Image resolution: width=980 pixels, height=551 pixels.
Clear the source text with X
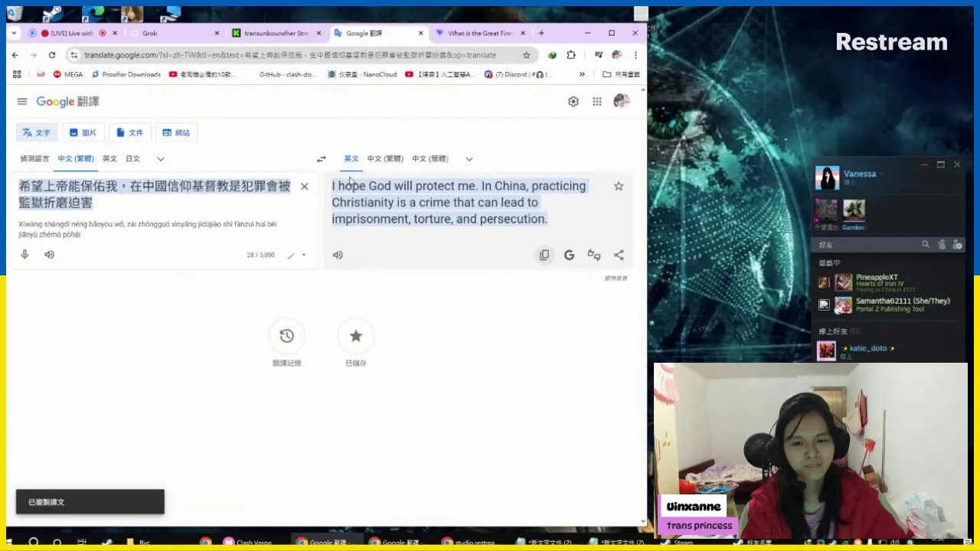[304, 187]
